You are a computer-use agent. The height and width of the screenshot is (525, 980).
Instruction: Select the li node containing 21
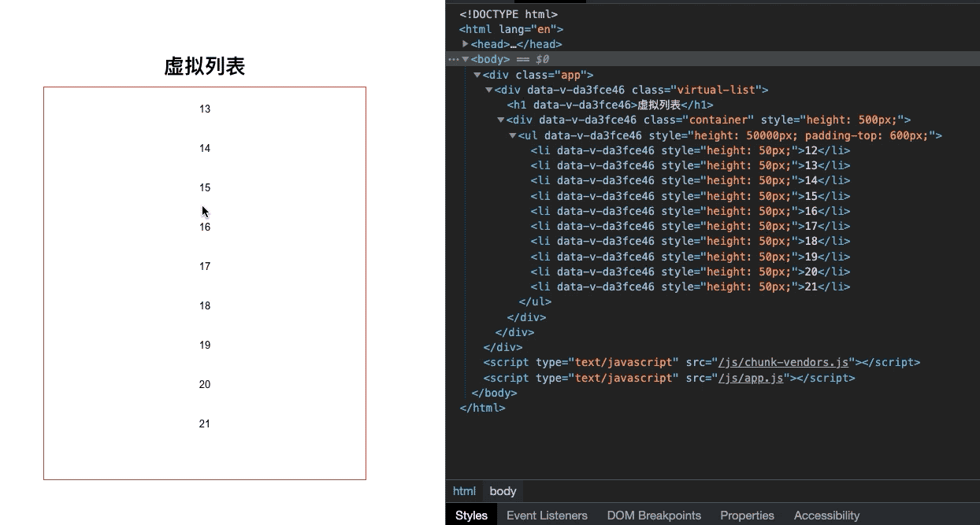689,287
